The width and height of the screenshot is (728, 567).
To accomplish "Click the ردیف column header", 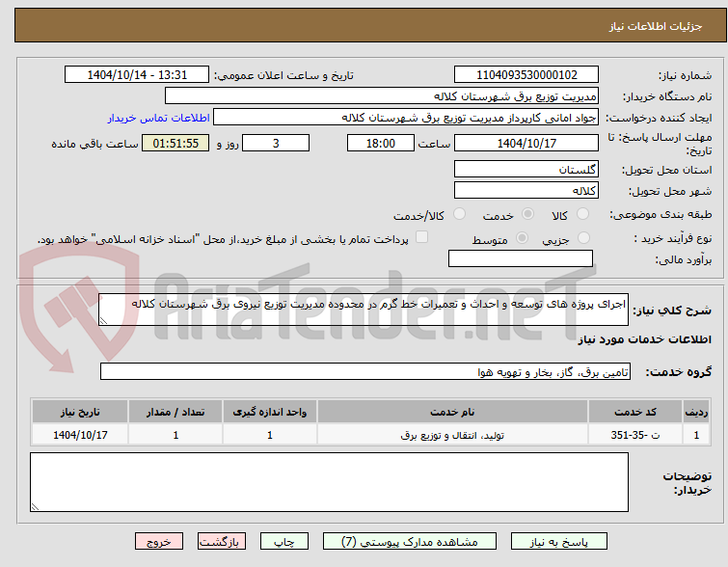I will point(696,412).
